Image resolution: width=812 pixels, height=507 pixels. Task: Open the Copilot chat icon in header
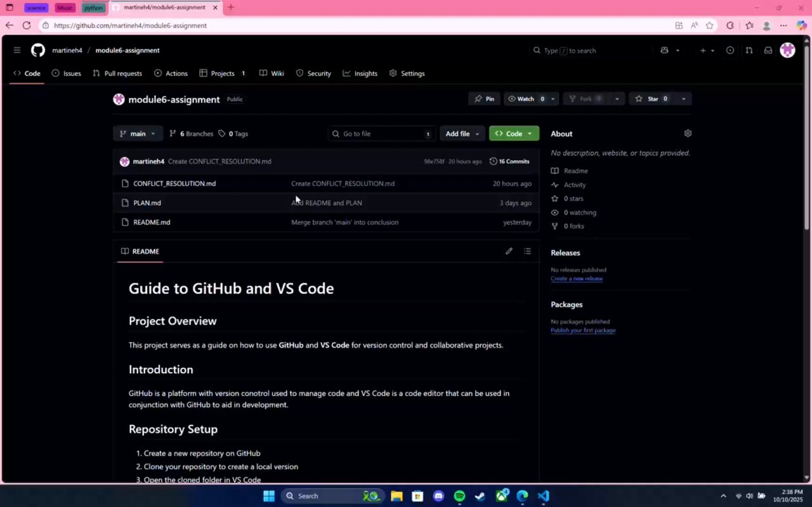(664, 50)
